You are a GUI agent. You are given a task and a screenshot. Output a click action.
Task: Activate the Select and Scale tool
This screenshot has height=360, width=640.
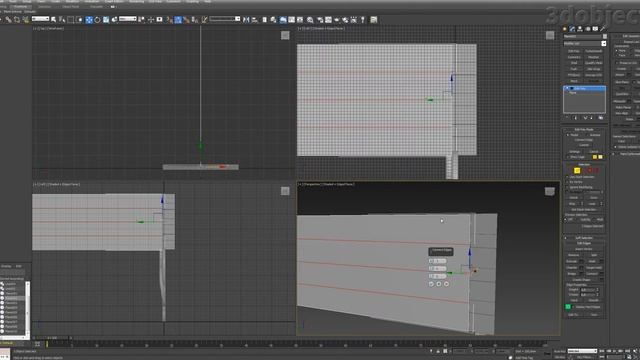click(x=106, y=20)
